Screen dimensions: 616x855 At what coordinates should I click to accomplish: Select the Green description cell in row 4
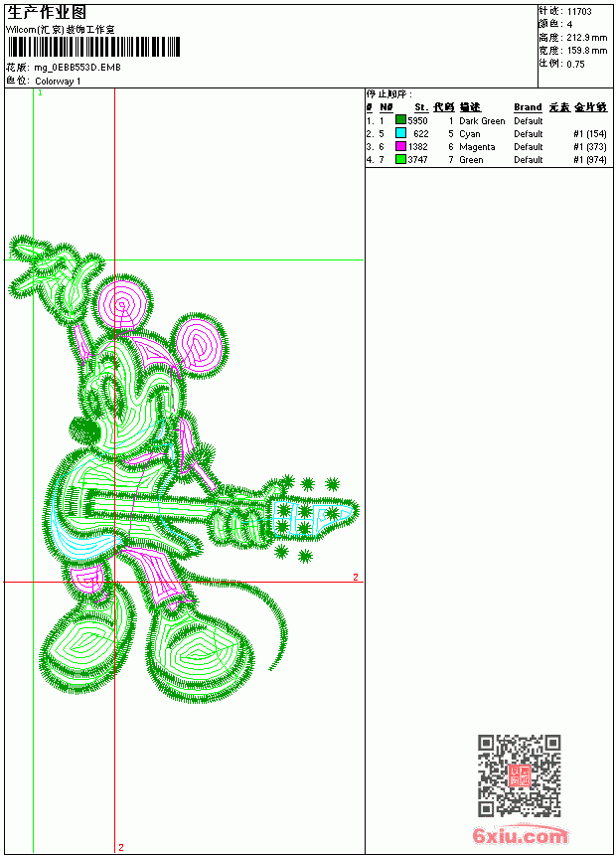[x=471, y=160]
